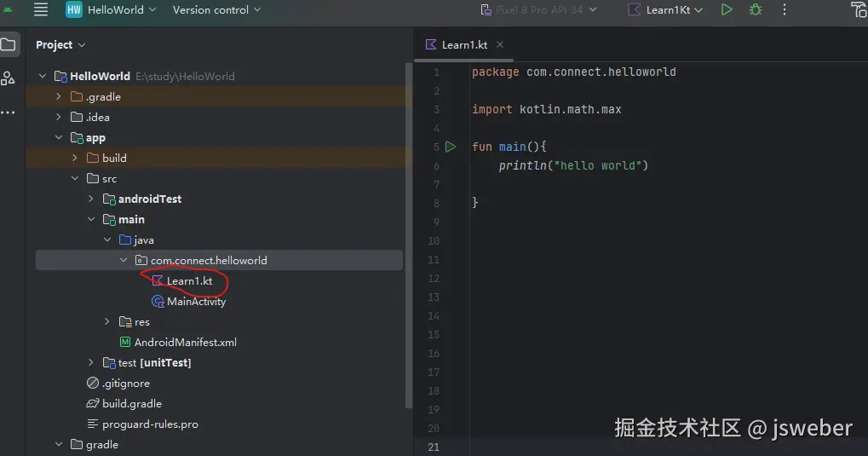Expand the .gradle folder

pos(59,96)
